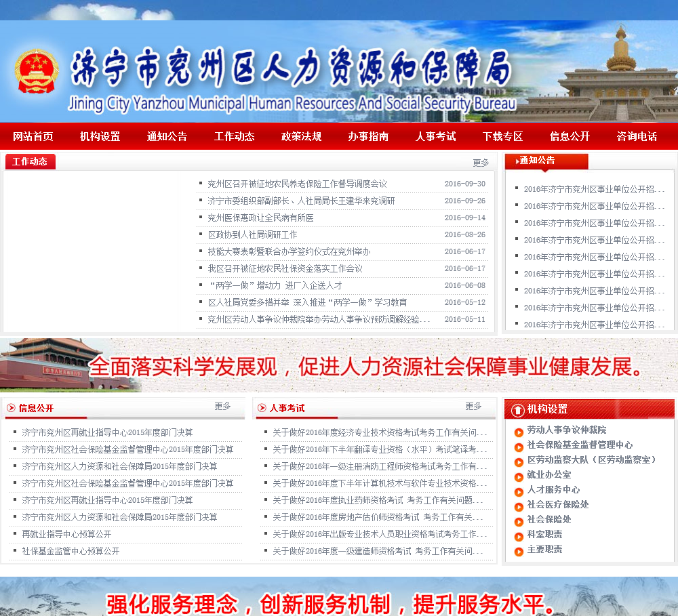Image resolution: width=678 pixels, height=616 pixels.
Task: Click orange bullet icon next to 社会保险基金监督管理中心
Action: 519,447
